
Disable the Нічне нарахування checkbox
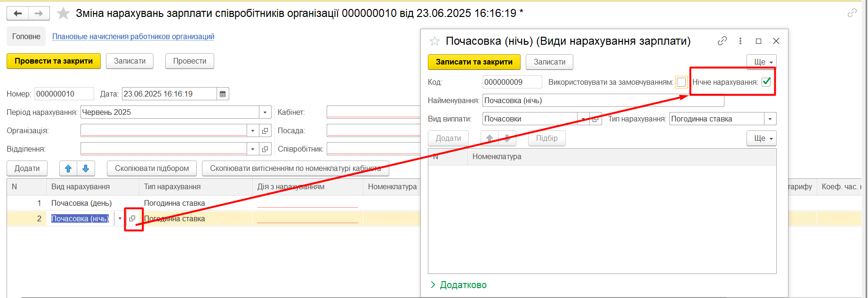click(766, 82)
